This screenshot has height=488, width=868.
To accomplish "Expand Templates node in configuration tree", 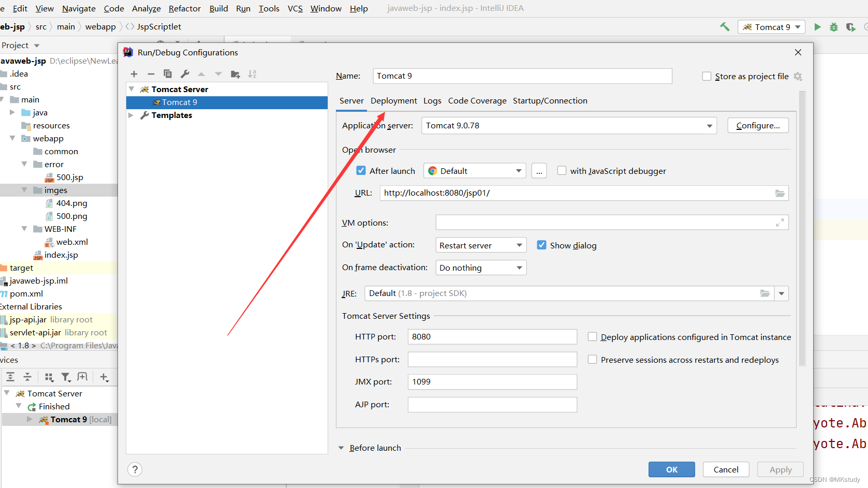I will [131, 115].
